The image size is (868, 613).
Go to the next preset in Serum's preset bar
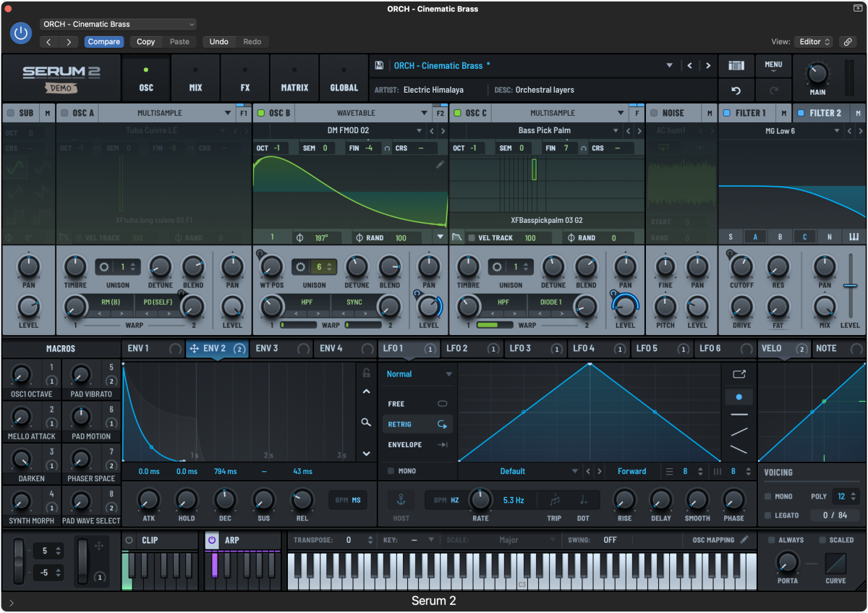point(708,66)
